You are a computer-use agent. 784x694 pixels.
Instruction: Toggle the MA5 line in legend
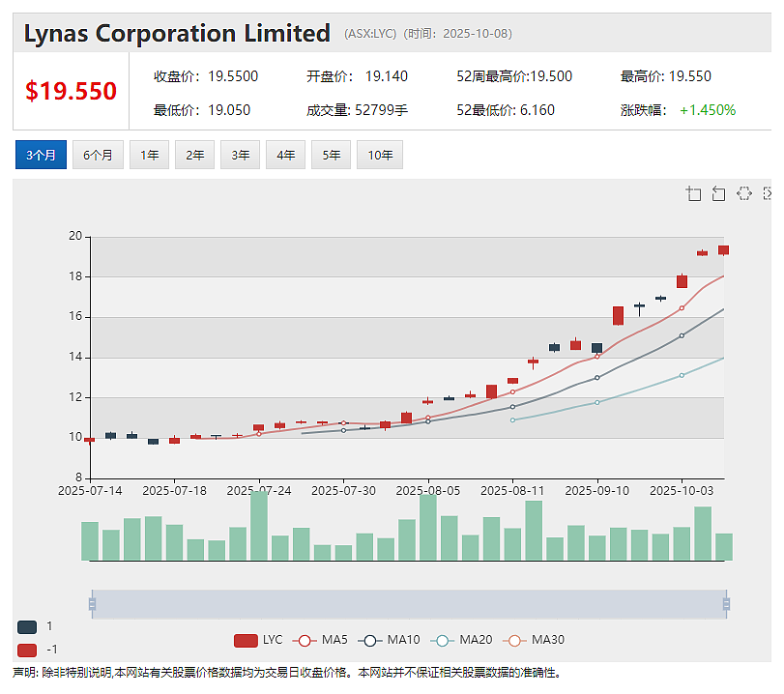(x=320, y=640)
